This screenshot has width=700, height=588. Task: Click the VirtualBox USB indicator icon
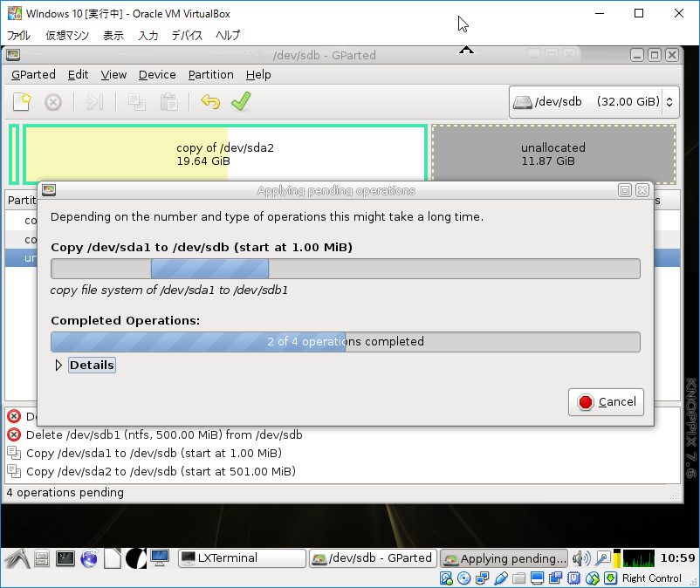pos(501,578)
